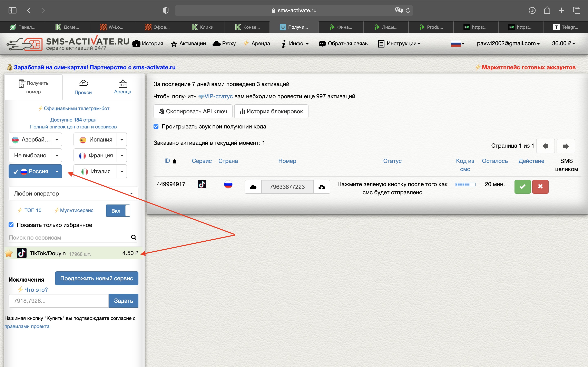Open the Любой оператор dropdown
The height and width of the screenshot is (367, 588).
(x=73, y=193)
